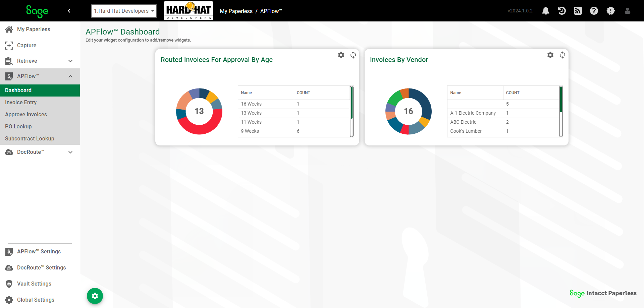Open the alert badge icon in header
The height and width of the screenshot is (308, 644).
point(611,11)
